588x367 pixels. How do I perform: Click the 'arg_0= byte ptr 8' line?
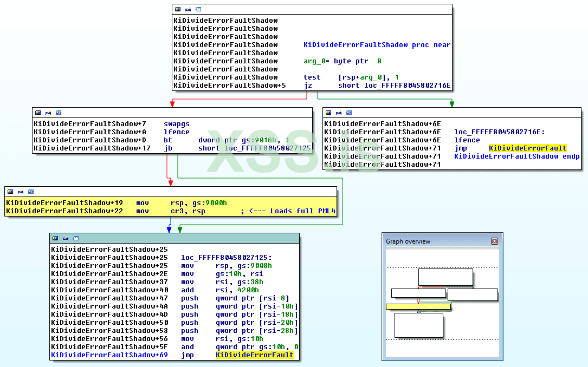click(x=343, y=61)
